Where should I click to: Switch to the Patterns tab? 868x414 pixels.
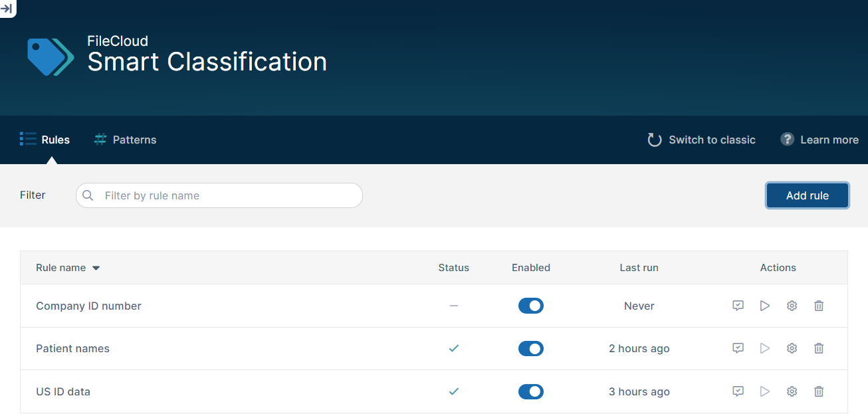pyautogui.click(x=126, y=140)
